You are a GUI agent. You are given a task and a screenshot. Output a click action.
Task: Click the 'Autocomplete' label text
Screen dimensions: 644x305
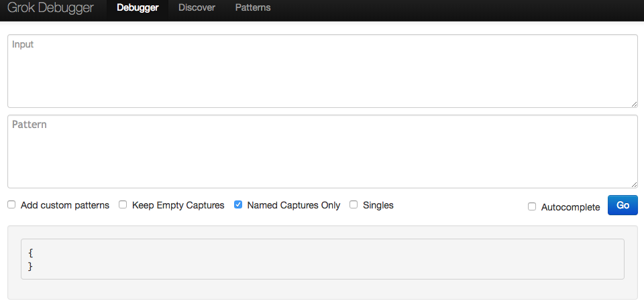(x=570, y=207)
